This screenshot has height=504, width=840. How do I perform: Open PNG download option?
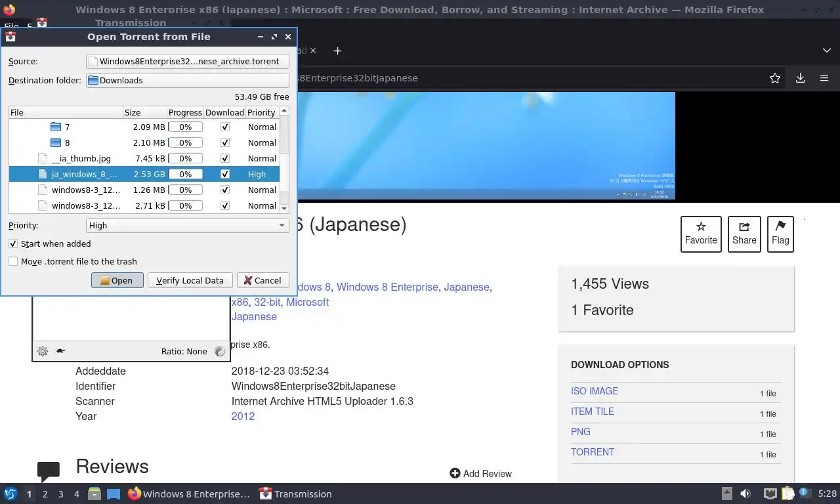click(581, 432)
